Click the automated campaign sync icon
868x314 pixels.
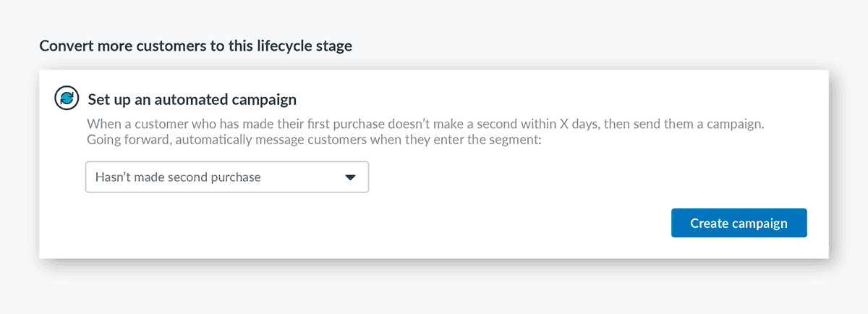(x=67, y=98)
